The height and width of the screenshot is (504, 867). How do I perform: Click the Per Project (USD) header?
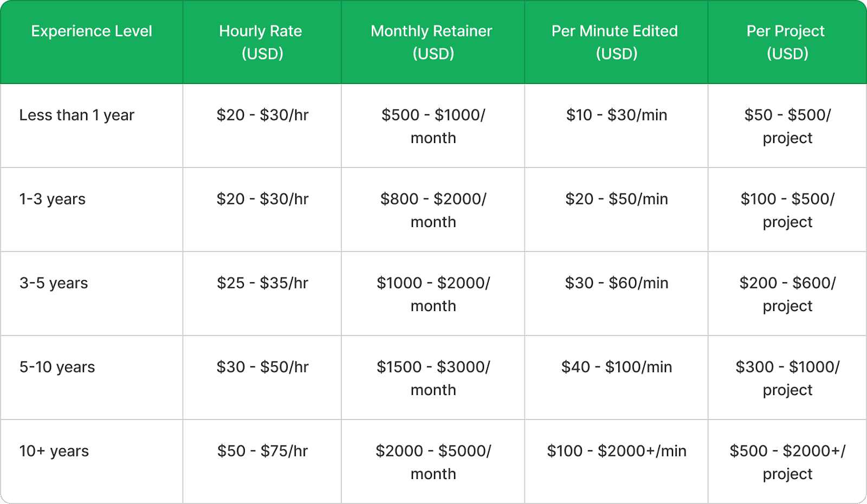click(x=786, y=42)
